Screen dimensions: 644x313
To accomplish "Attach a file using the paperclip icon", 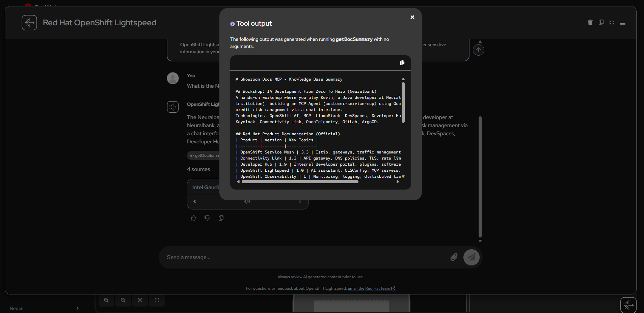I will (x=453, y=257).
